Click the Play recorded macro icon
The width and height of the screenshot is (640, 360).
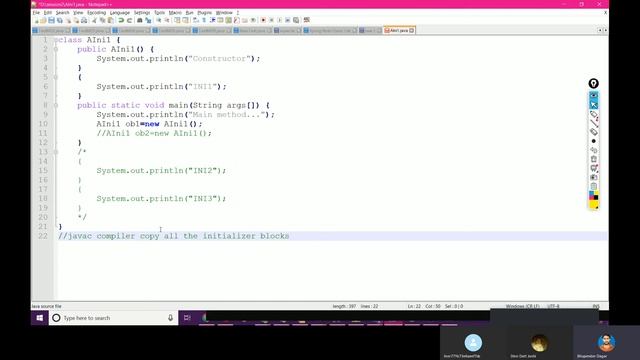[x=280, y=20]
